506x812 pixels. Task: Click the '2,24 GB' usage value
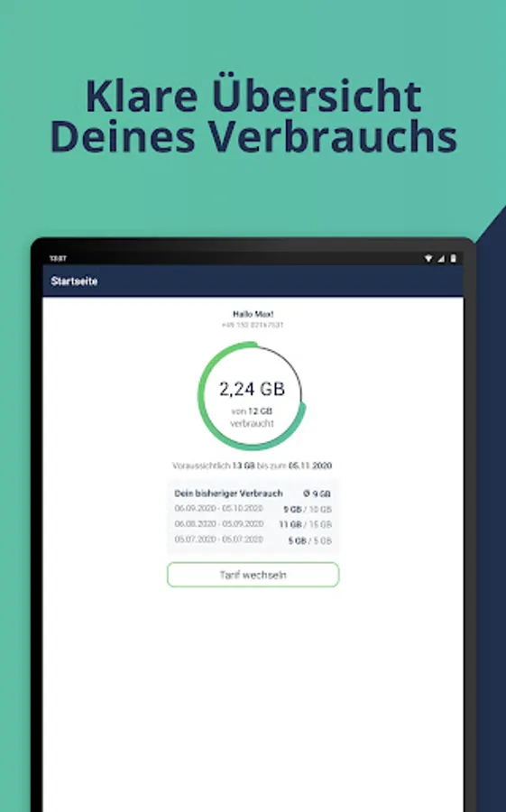pyautogui.click(x=253, y=389)
